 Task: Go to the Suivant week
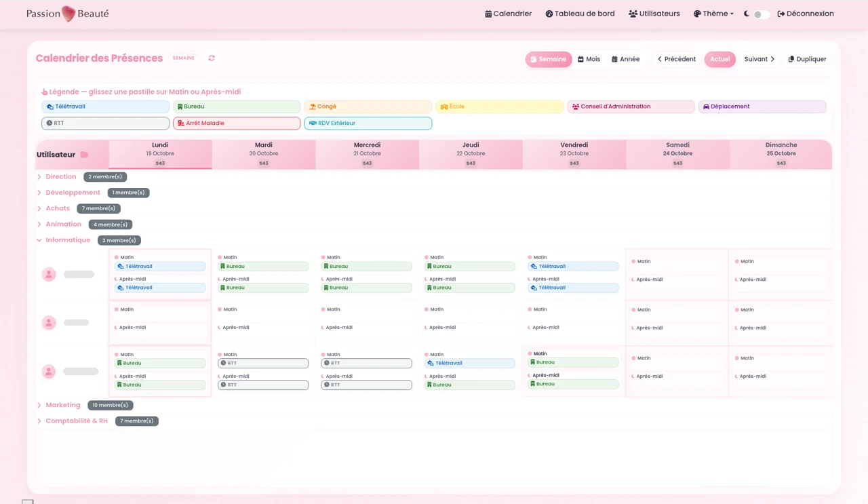759,59
